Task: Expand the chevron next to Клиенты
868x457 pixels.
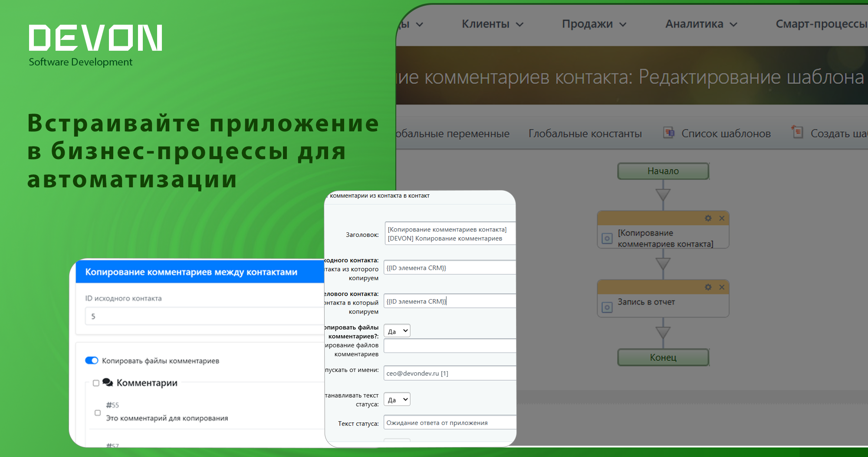Action: (x=519, y=25)
